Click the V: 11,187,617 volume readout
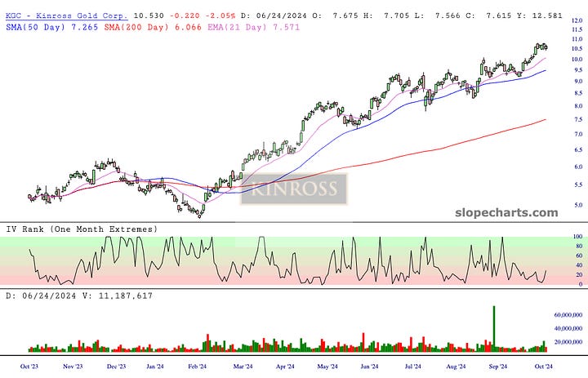This screenshot has height=378, width=588. [118, 296]
